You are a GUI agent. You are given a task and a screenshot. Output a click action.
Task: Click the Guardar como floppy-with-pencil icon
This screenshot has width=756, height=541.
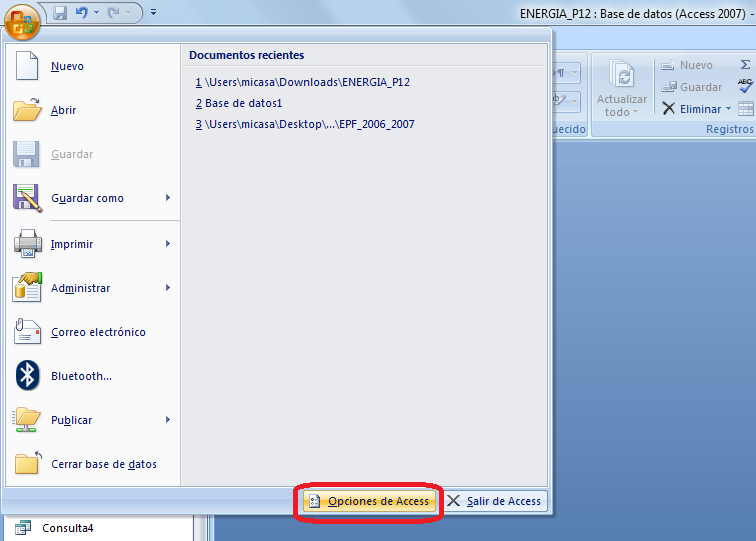coord(27,198)
